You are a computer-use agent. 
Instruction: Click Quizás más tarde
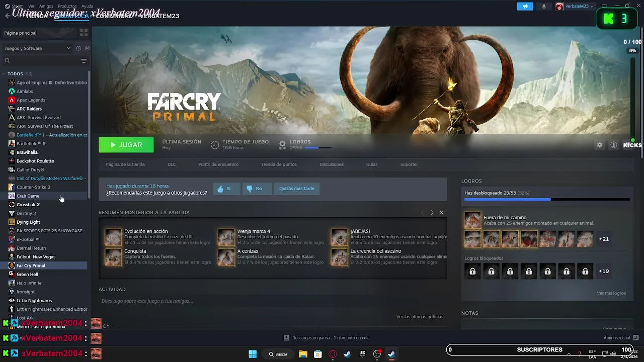[x=297, y=189]
